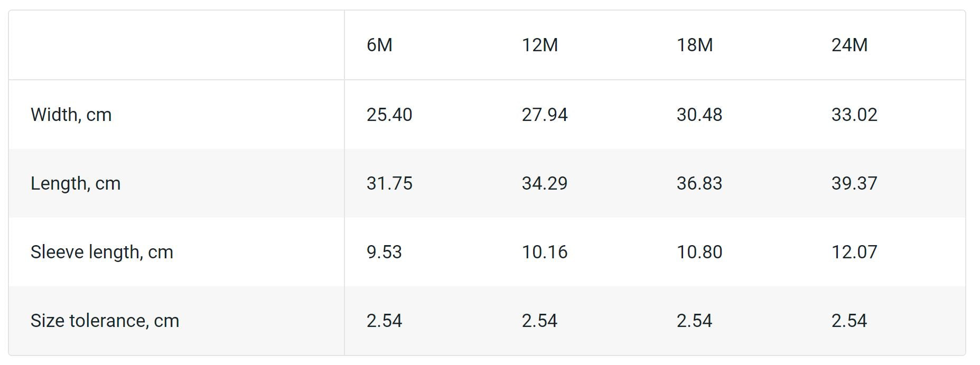Select the length value 31.75

(389, 184)
